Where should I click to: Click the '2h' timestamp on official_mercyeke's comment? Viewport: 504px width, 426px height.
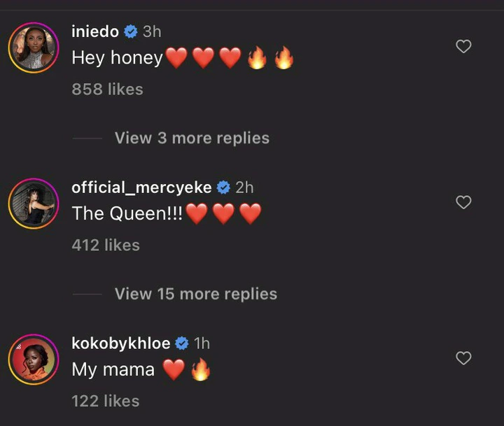[245, 187]
